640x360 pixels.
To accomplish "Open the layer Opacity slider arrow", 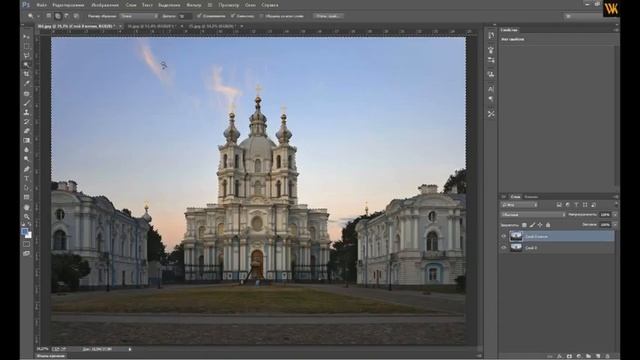I will pyautogui.click(x=615, y=214).
